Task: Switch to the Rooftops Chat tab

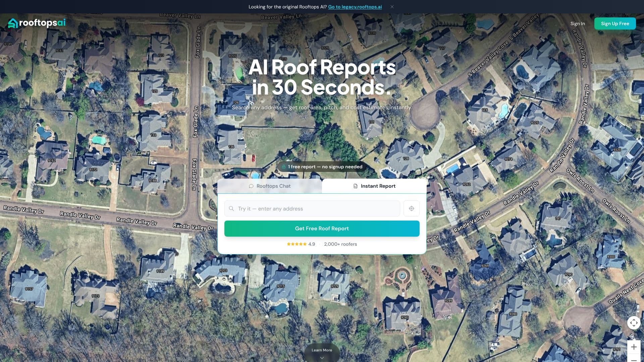Action: coord(270,186)
